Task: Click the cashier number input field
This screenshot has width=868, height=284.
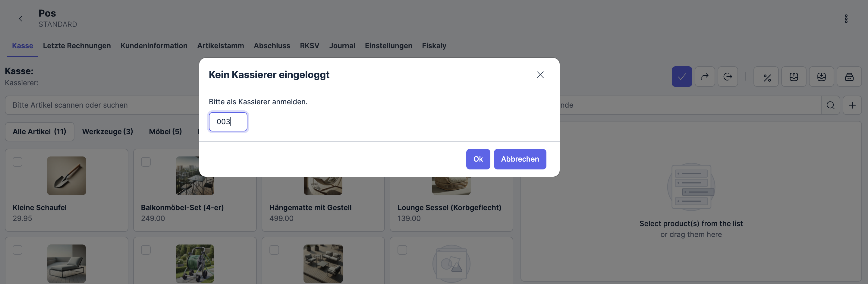Action: (x=228, y=121)
